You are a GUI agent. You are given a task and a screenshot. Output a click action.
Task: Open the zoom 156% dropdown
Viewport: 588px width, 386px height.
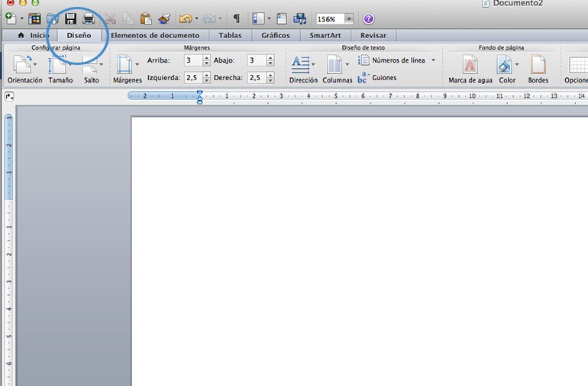pyautogui.click(x=349, y=18)
